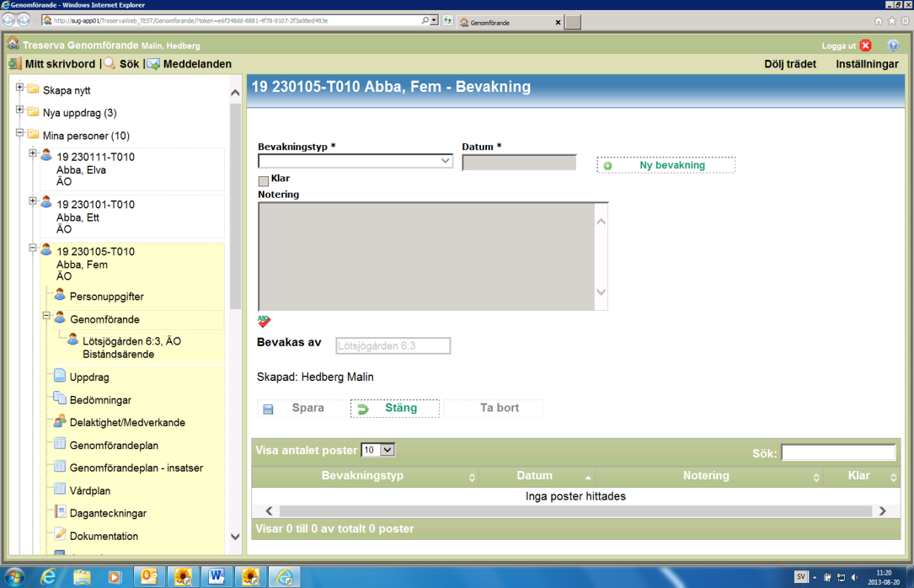Open Microsoft Word from the taskbar

pos(216,577)
